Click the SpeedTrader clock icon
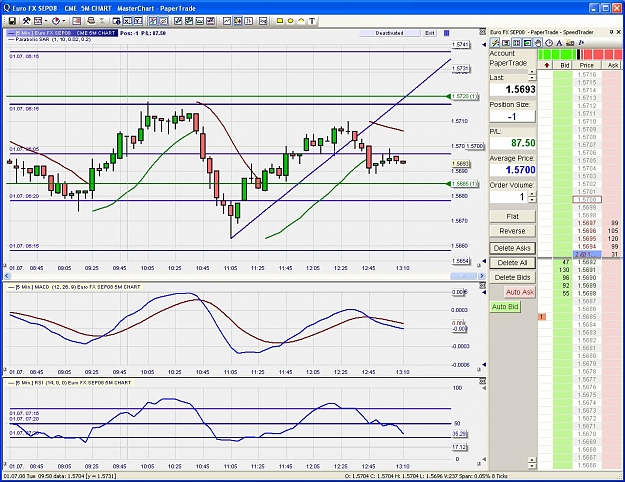Screen dimensions: 625x482 (549, 43)
